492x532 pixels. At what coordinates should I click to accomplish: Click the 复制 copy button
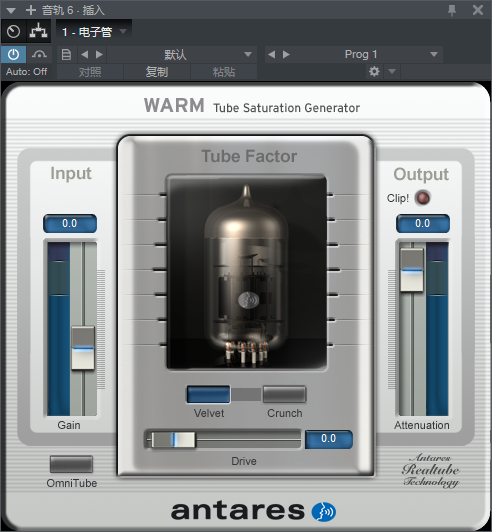(157, 72)
